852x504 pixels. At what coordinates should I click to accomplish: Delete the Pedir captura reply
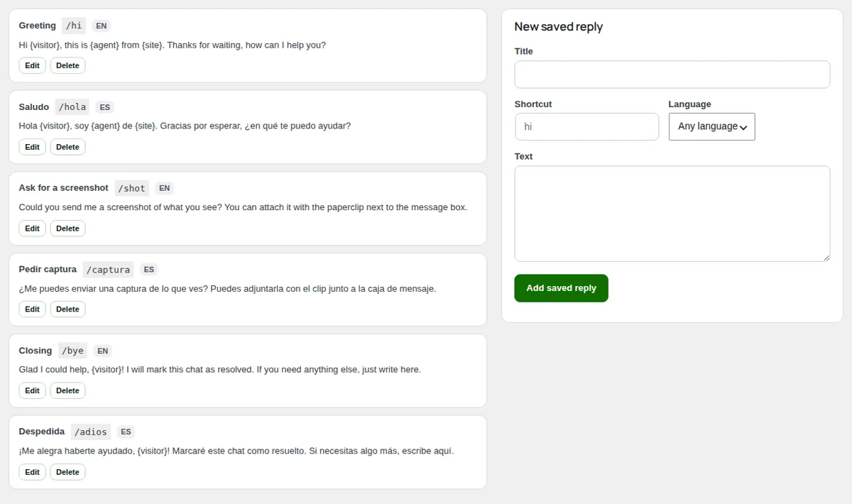tap(67, 309)
